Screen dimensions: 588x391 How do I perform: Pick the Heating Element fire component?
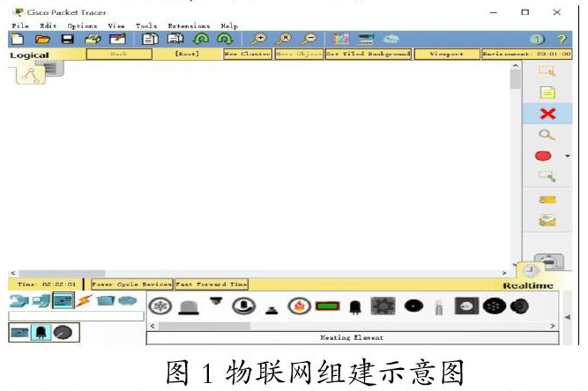[299, 306]
